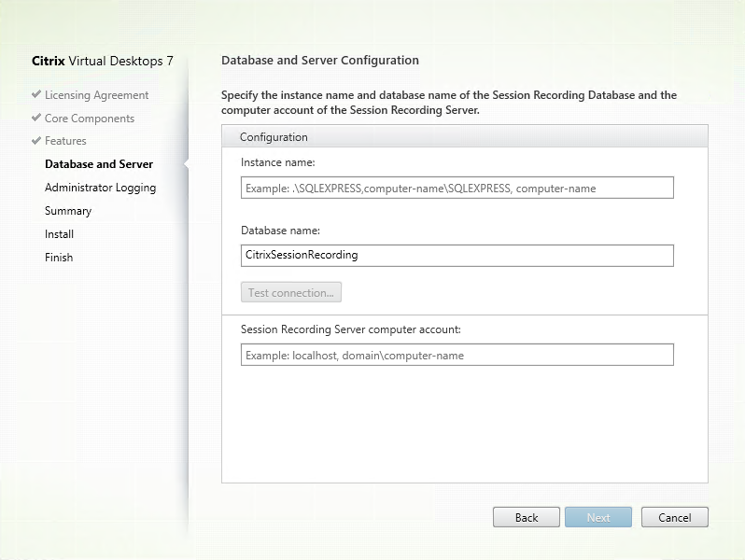Choose the Install step in sidebar

(x=59, y=234)
